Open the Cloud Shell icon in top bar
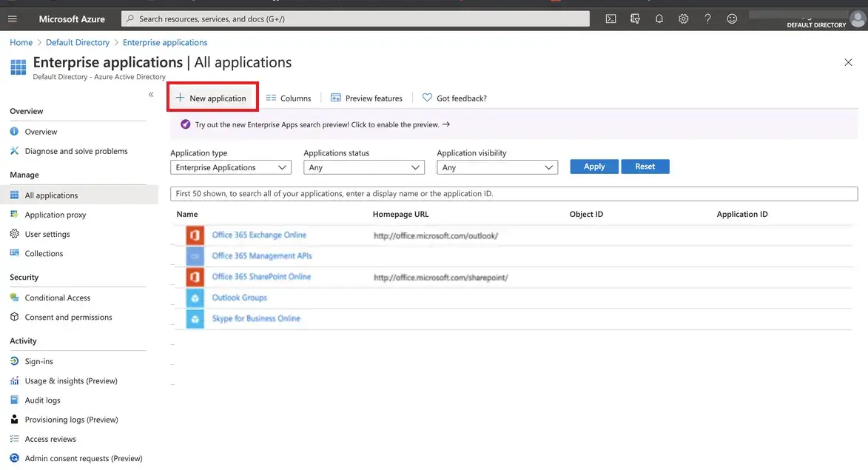This screenshot has height=470, width=868. [x=610, y=18]
